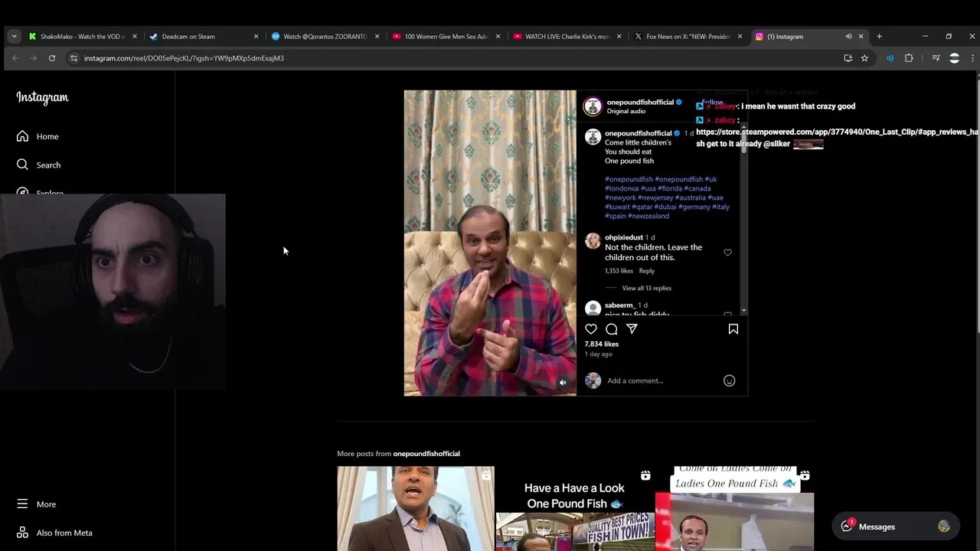
Task: Open ohpixiedust's profile
Action: coord(624,237)
